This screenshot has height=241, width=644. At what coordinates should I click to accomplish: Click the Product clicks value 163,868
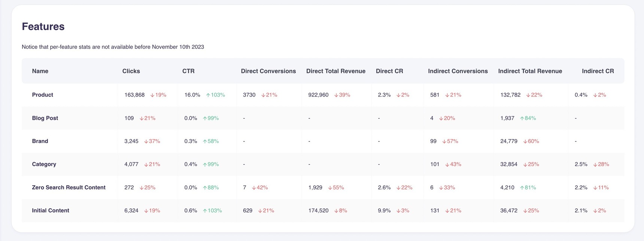pos(134,95)
